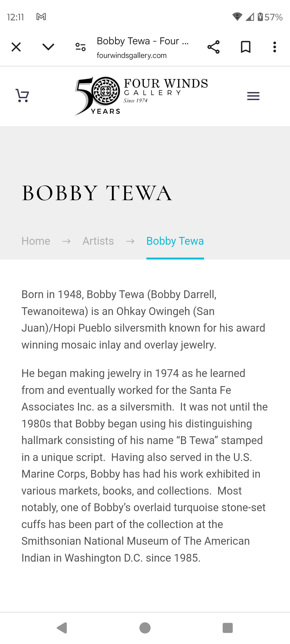Bookmark this Bobby Tewa page
The image size is (290, 644).
(x=246, y=47)
